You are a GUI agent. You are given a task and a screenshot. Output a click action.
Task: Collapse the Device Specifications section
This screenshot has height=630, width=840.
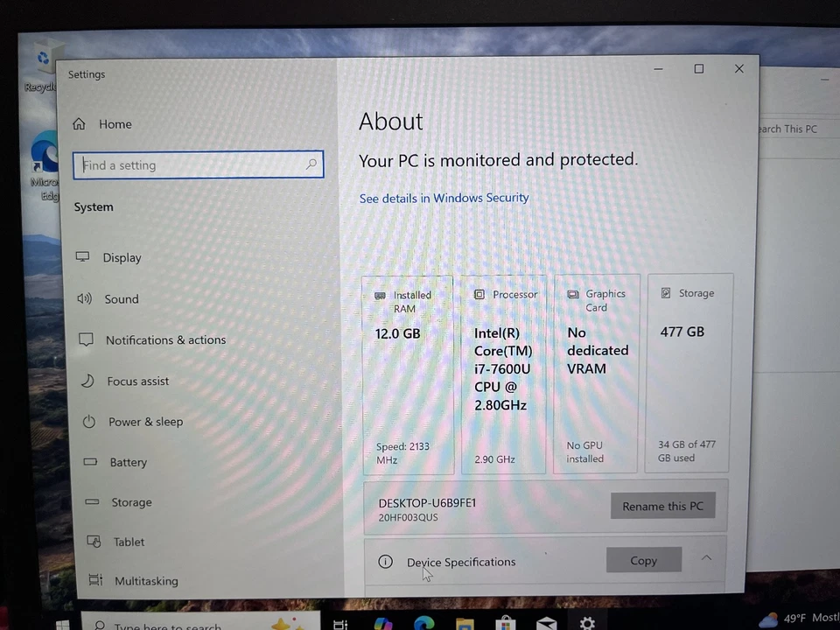click(706, 558)
